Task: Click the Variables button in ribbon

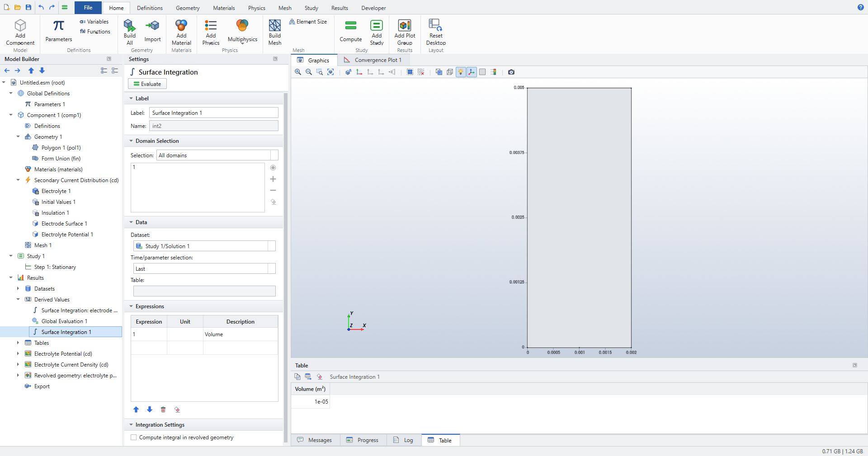Action: (x=94, y=22)
